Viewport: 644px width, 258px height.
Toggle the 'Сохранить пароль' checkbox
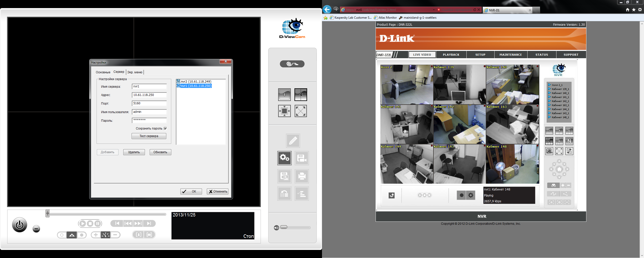tap(165, 128)
